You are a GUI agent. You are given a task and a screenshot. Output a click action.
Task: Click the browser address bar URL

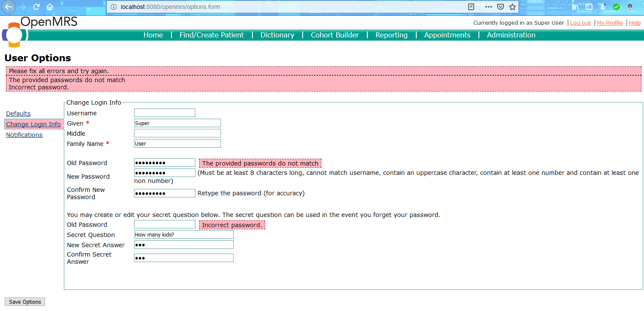click(170, 7)
